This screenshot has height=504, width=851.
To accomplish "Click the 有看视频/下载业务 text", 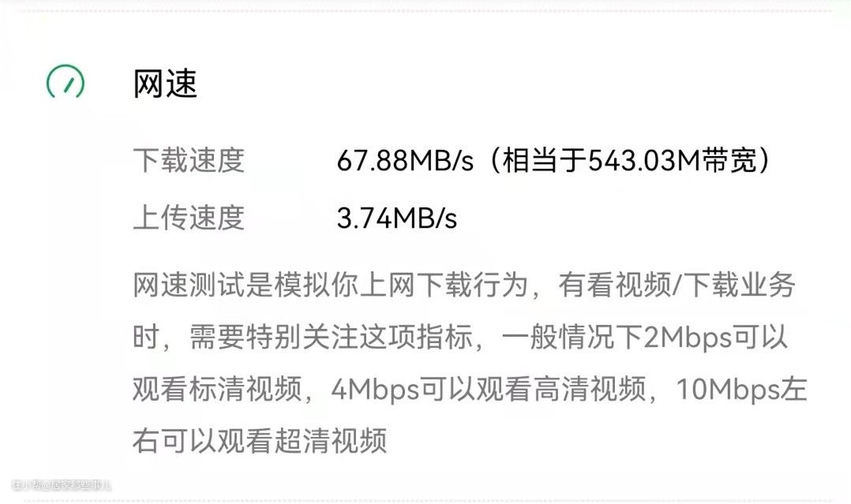I will [677, 285].
